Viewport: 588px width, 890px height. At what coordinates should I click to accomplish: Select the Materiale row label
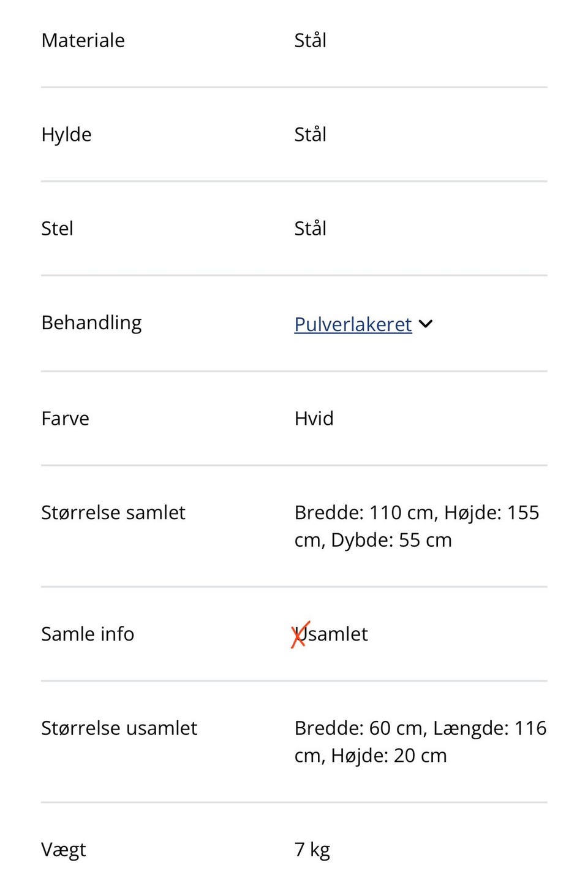coord(83,40)
